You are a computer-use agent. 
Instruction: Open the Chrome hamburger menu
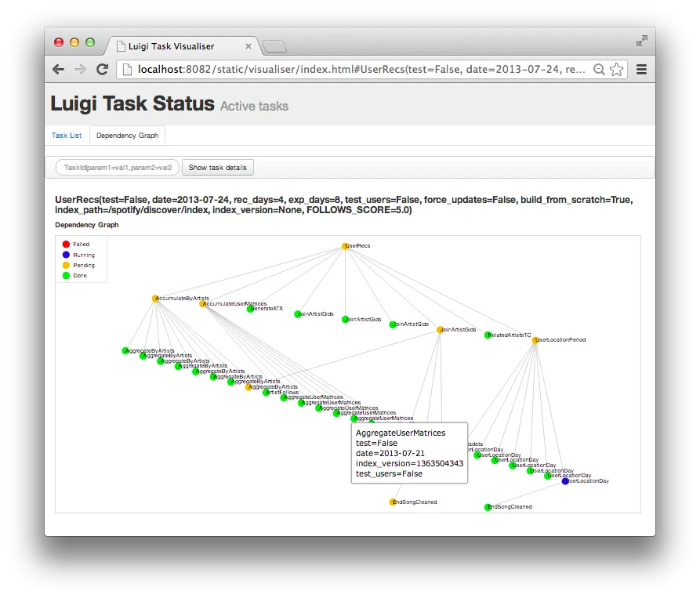point(641,69)
